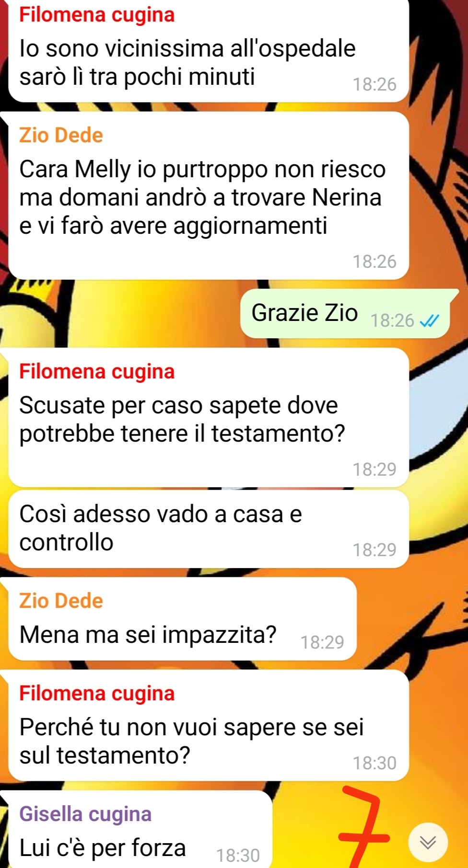Select message about vicinissima all'ospedale
The image size is (468, 868).
209,51
